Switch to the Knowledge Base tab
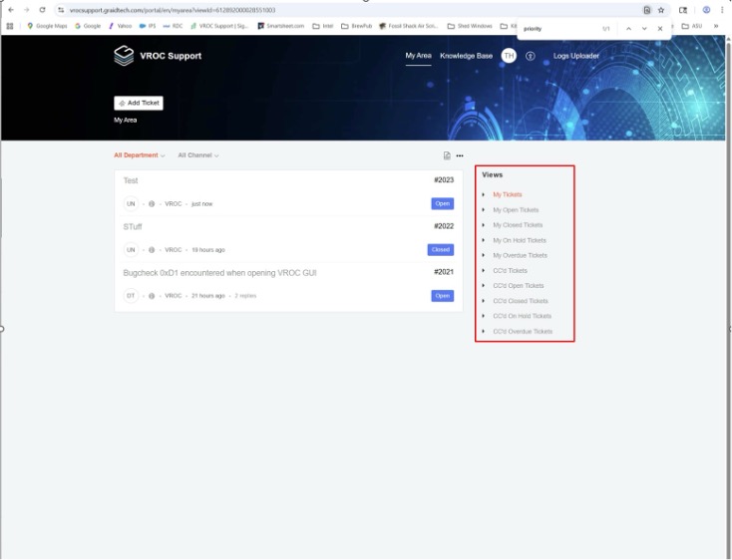This screenshot has width=732, height=560. click(x=466, y=56)
